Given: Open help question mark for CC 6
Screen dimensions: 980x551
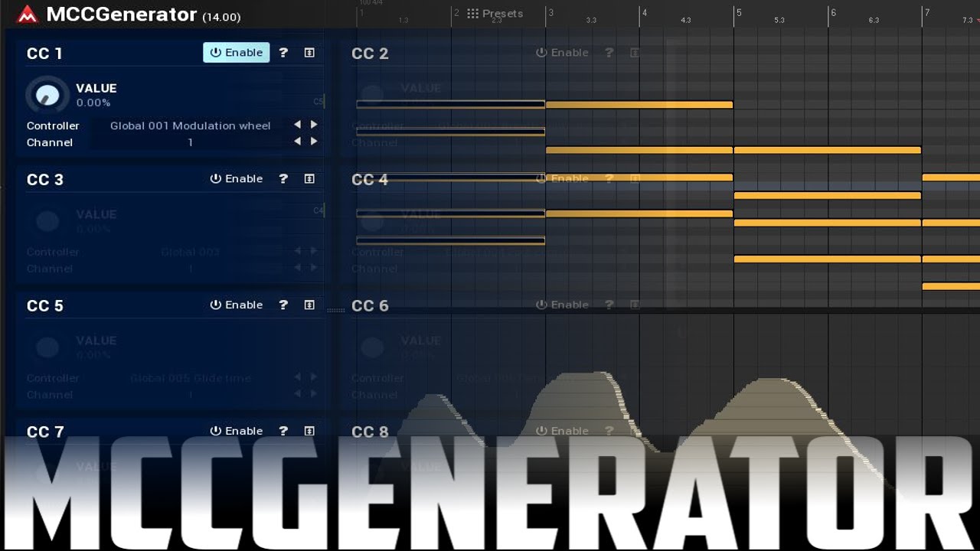Looking at the screenshot, I should pyautogui.click(x=609, y=305).
